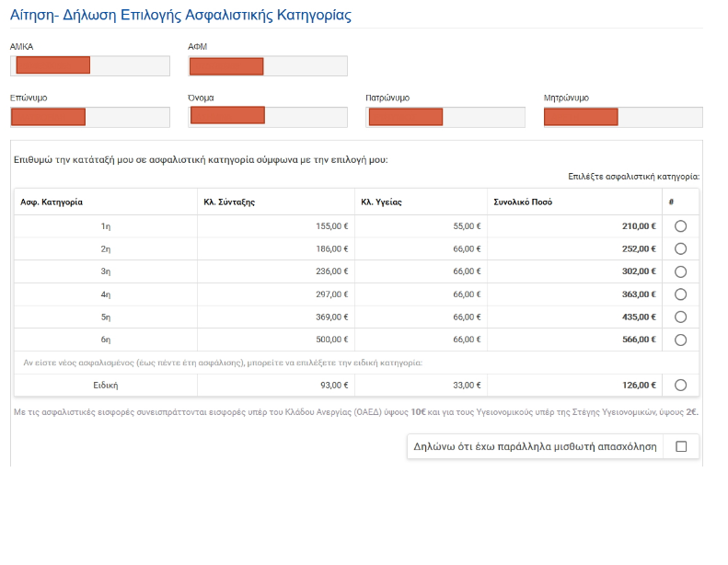
Task: Choose the 6η category radio button
Action: (x=680, y=340)
